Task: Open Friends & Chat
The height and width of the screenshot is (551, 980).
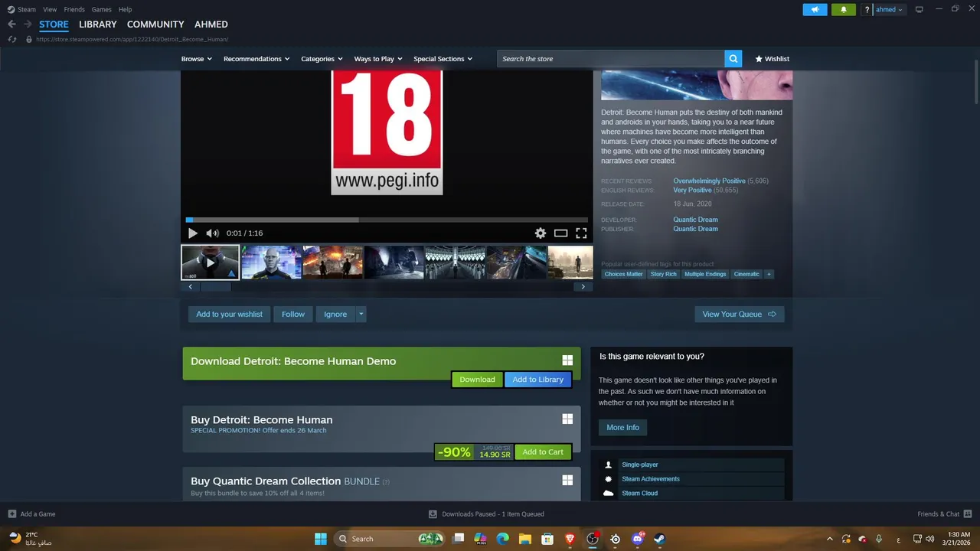Action: click(x=944, y=514)
